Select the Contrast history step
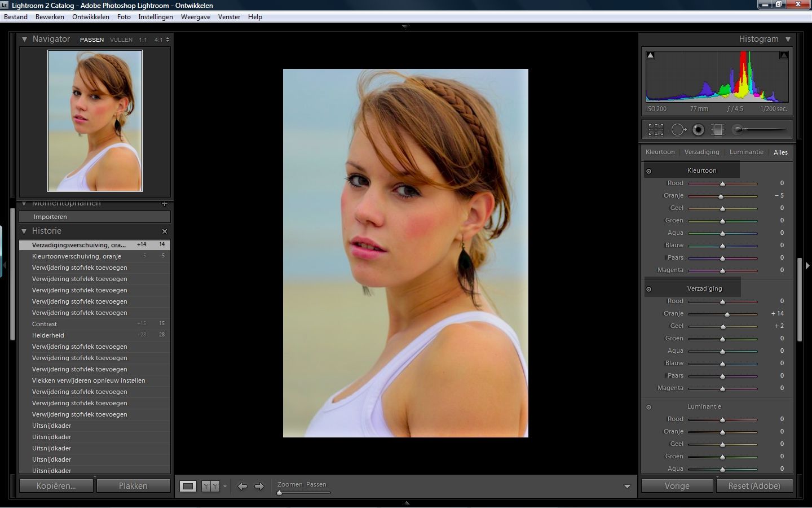This screenshot has height=508, width=812. coord(95,324)
